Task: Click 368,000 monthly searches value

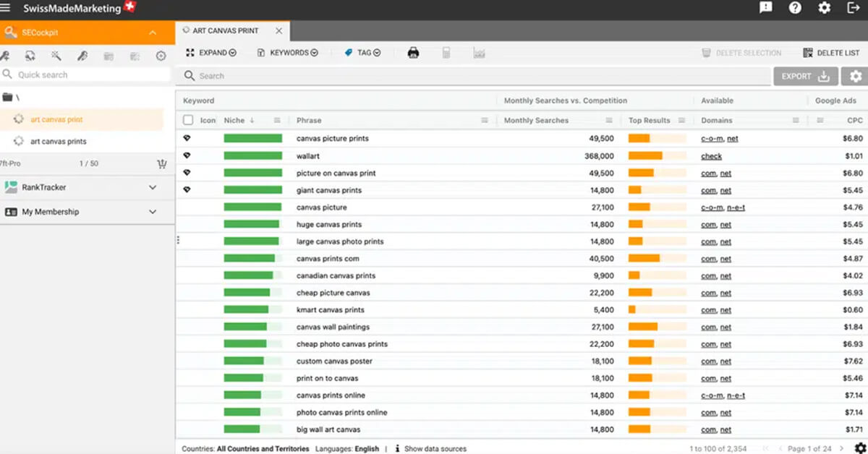Action: (x=599, y=156)
